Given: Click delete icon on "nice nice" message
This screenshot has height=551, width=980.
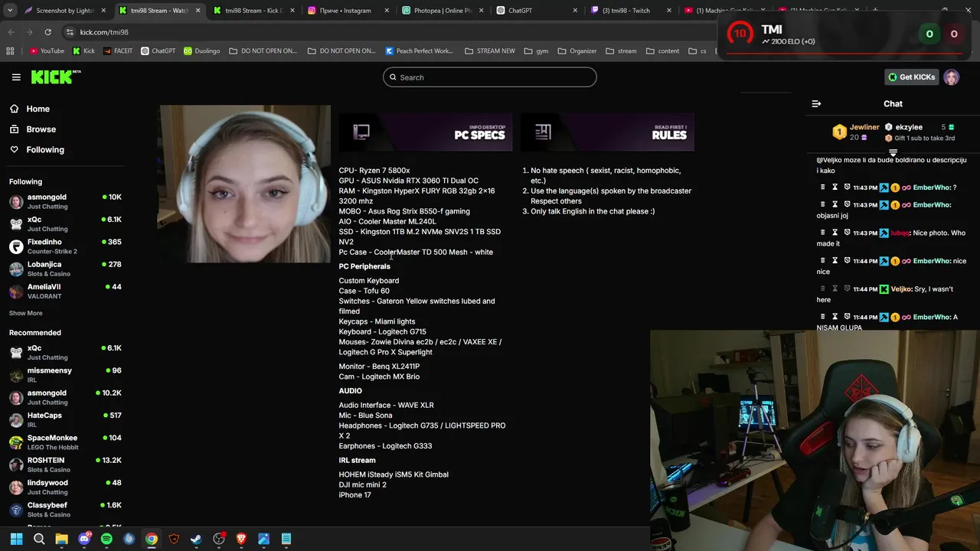Looking at the screenshot, I should 823,261.
